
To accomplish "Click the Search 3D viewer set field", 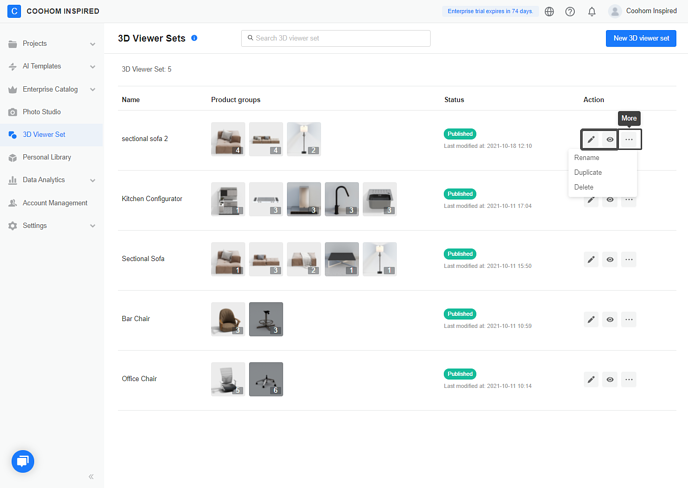I will coord(336,38).
